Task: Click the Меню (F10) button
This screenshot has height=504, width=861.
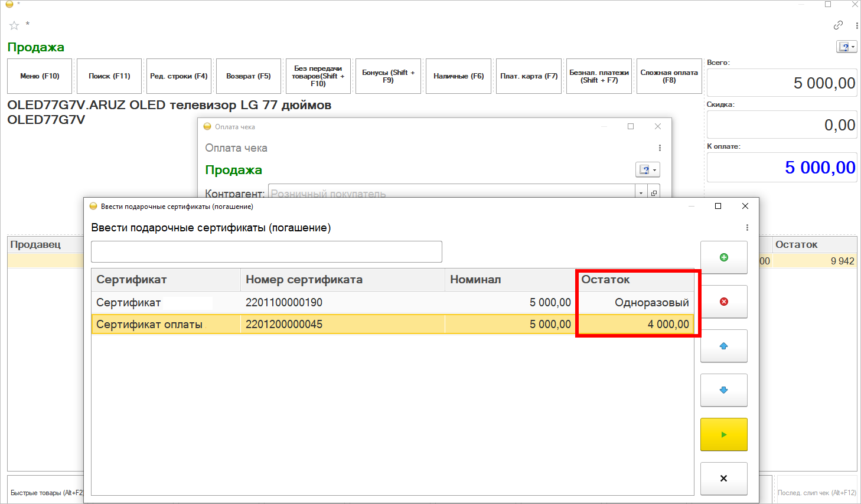Action: coord(40,76)
